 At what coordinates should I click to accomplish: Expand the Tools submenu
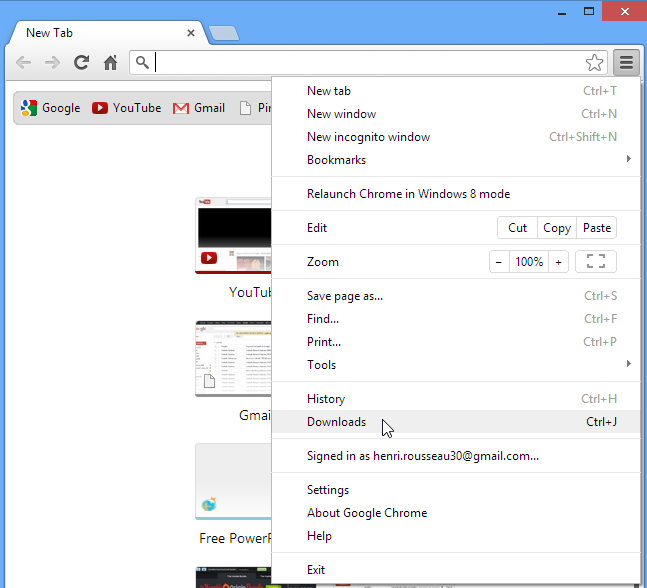(456, 365)
